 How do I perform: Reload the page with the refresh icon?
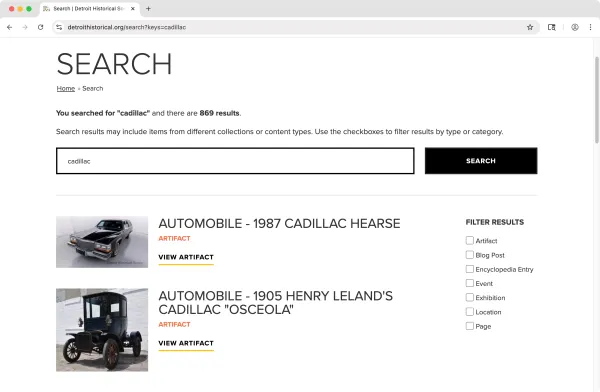tap(41, 27)
